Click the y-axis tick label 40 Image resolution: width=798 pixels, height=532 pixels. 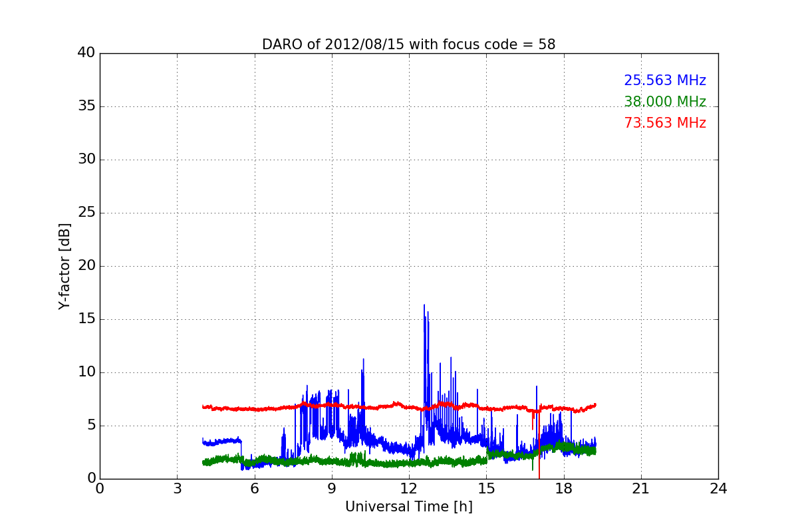(x=86, y=53)
